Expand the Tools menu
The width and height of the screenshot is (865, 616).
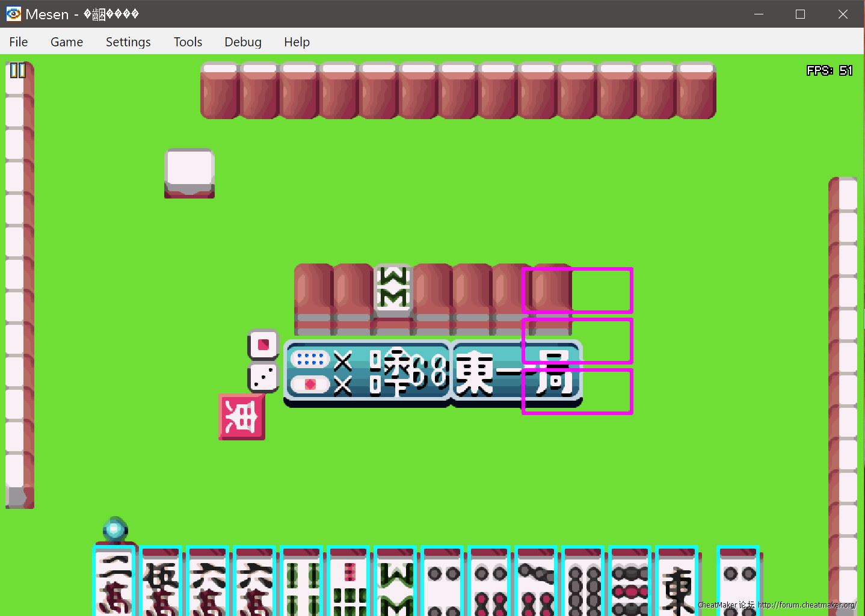coord(188,42)
